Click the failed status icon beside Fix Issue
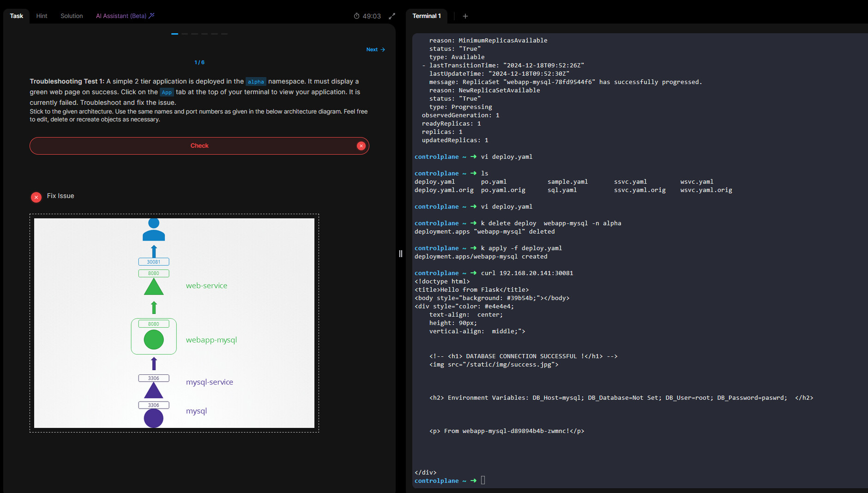The height and width of the screenshot is (493, 868). point(36,197)
